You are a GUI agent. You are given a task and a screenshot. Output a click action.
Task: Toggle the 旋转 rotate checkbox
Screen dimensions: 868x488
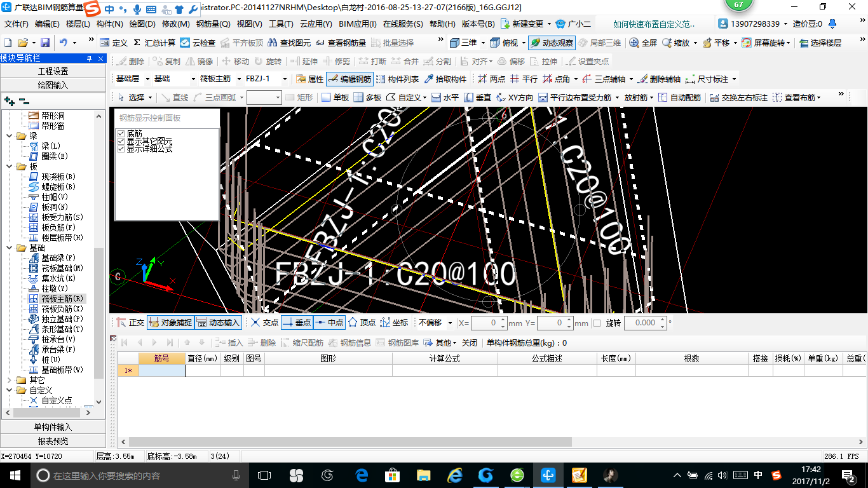[597, 323]
